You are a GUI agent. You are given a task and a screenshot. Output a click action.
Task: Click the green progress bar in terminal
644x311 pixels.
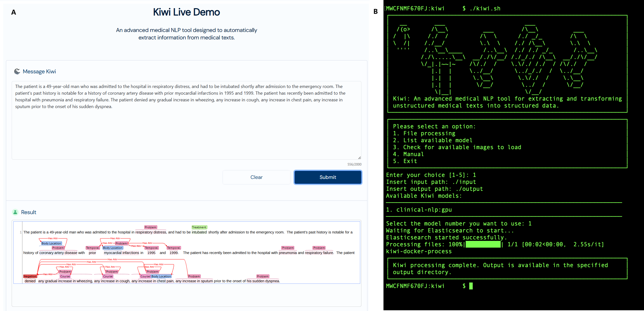tap(483, 244)
